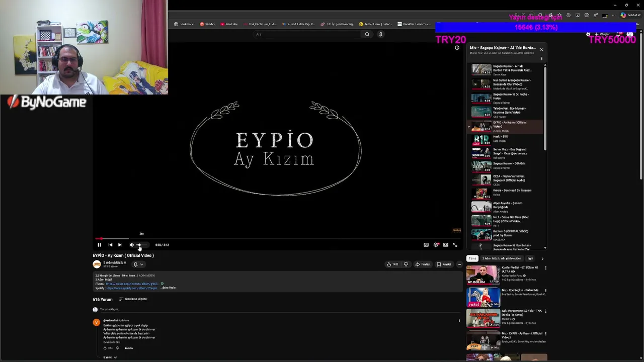
Task: Close the Mix playlist panel
Action: click(x=541, y=49)
